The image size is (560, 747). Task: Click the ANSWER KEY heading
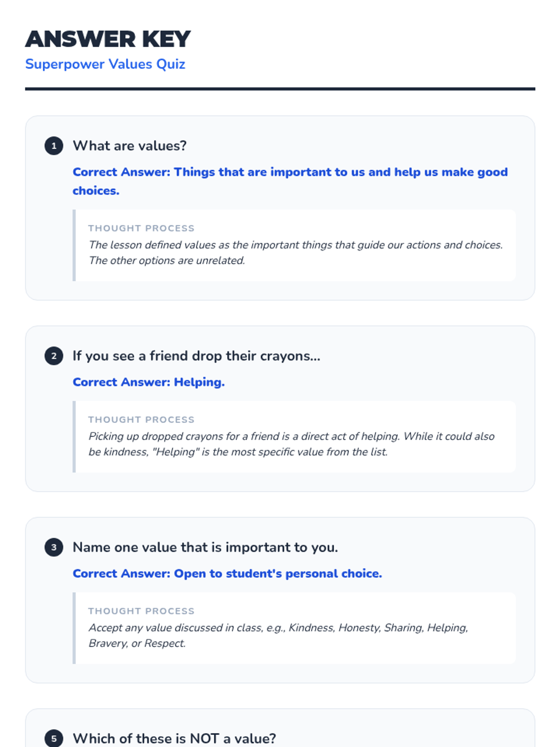click(x=108, y=39)
